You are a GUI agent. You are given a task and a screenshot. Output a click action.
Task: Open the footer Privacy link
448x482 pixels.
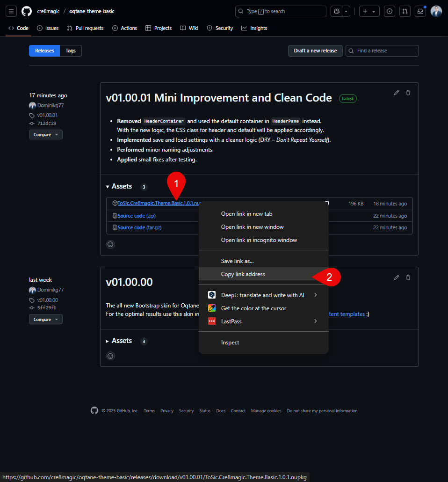167,411
